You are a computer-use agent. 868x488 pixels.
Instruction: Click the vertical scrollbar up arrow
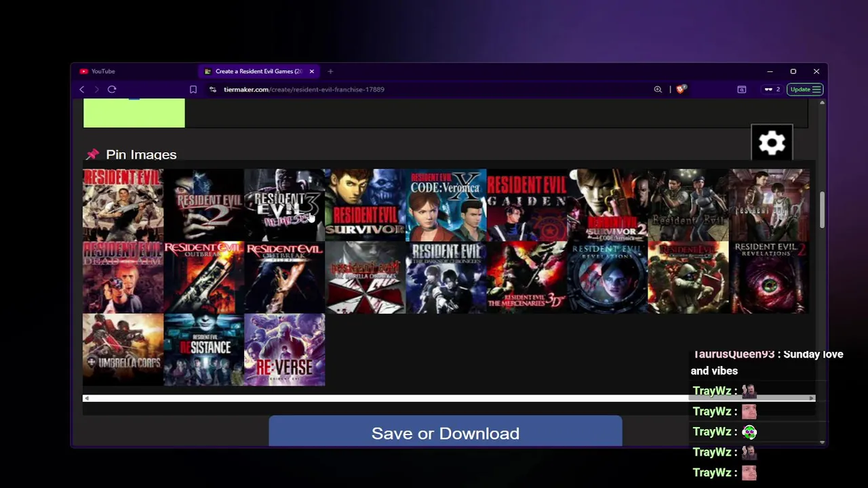point(822,102)
